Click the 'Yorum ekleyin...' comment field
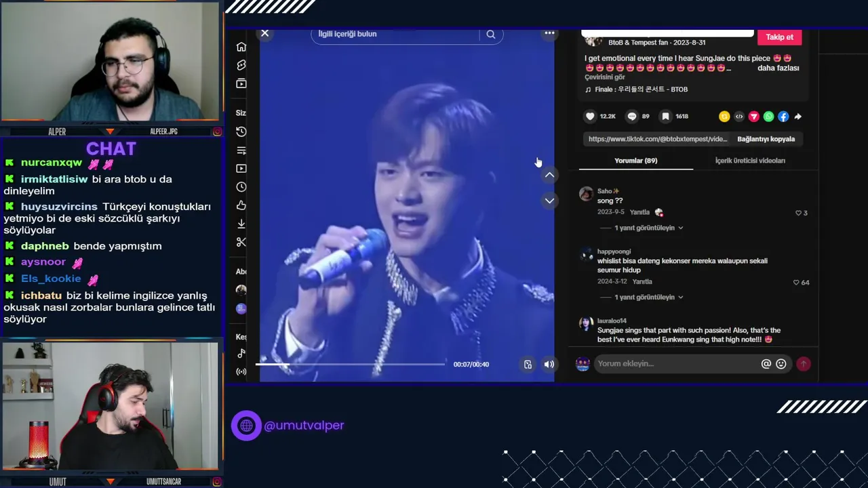This screenshot has height=488, width=868. pos(676,364)
